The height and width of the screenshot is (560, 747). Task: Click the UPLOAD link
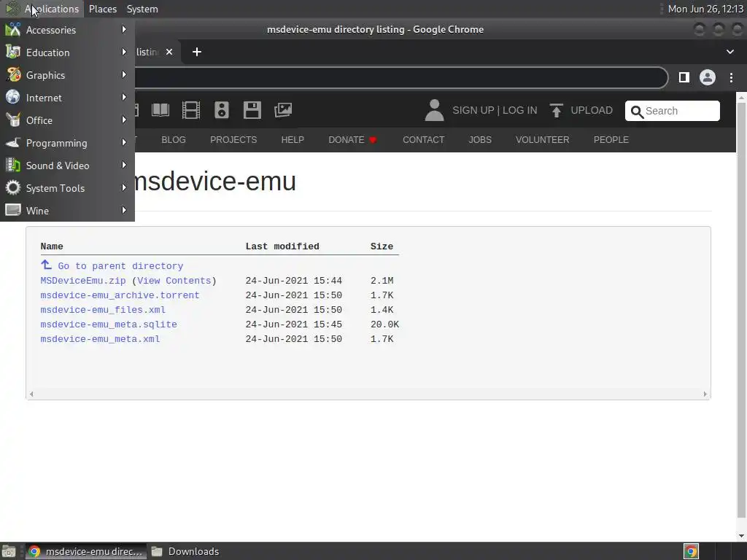(x=592, y=111)
